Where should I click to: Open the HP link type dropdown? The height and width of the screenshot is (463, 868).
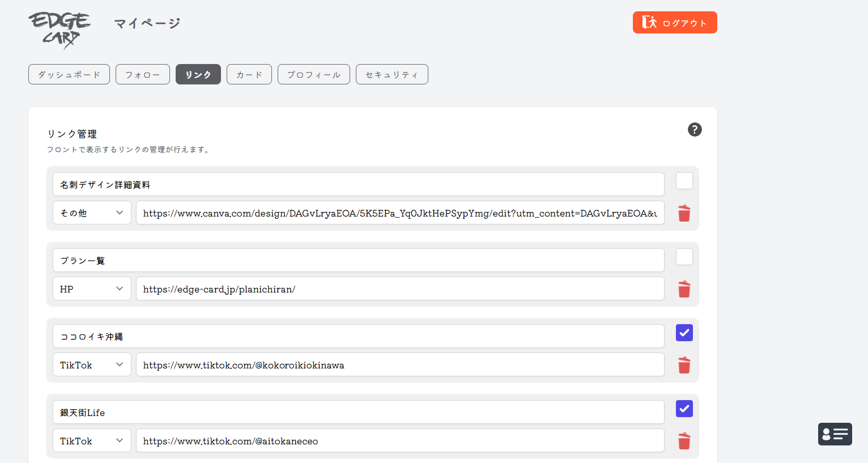coord(92,289)
